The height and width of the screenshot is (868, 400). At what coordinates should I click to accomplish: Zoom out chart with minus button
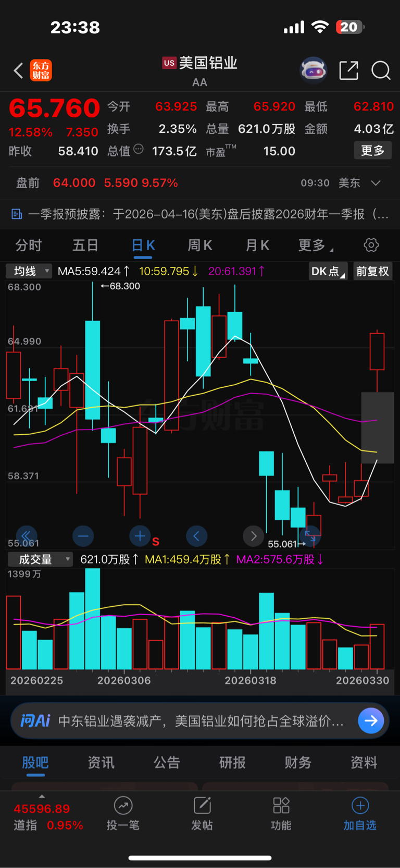point(83,535)
